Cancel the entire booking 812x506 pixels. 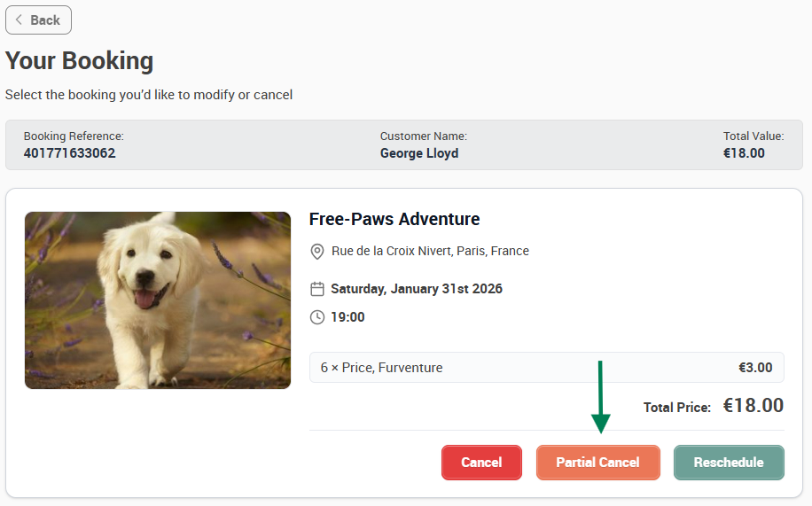point(481,463)
